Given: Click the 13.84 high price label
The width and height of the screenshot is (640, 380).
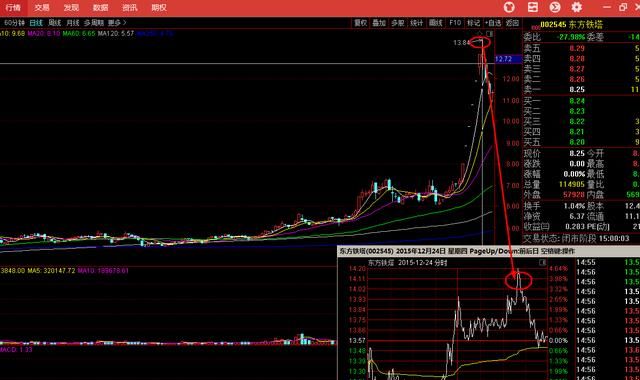Looking at the screenshot, I should point(461,42).
